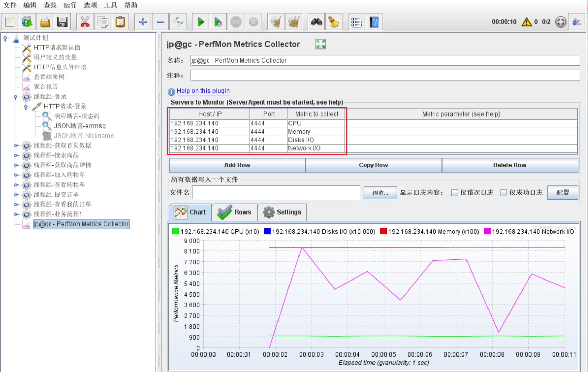Collapse all nodes with minus icon
Viewport: 588px width, 372px height.
pyautogui.click(x=160, y=22)
